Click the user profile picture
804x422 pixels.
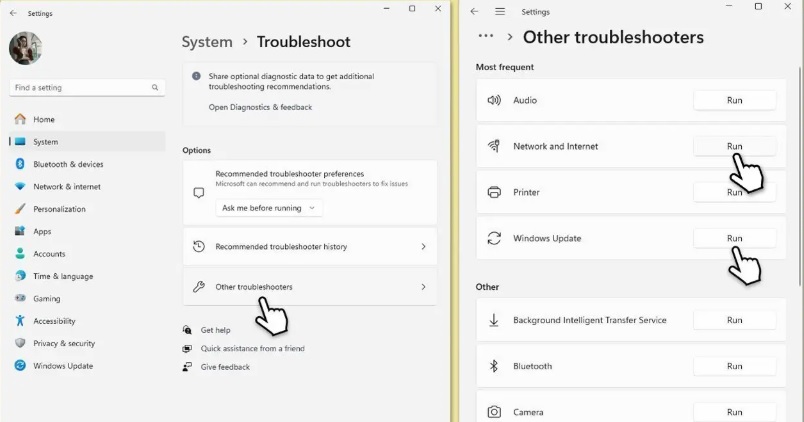[x=26, y=48]
